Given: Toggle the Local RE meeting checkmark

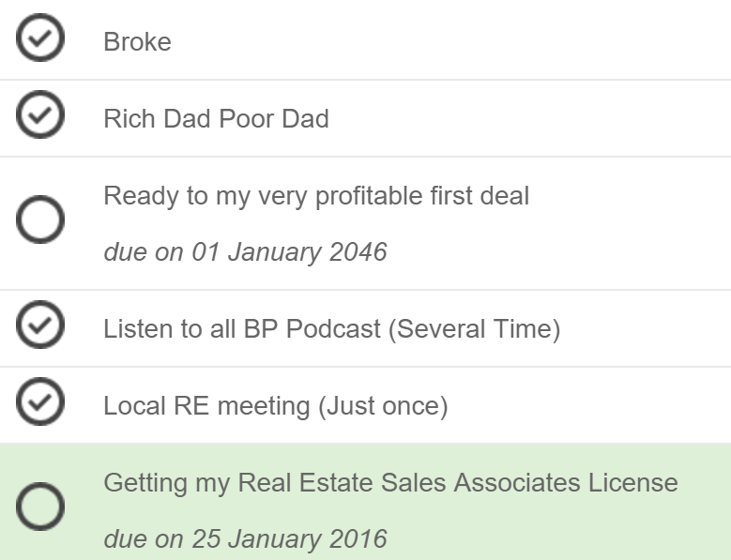Looking at the screenshot, I should tap(40, 403).
